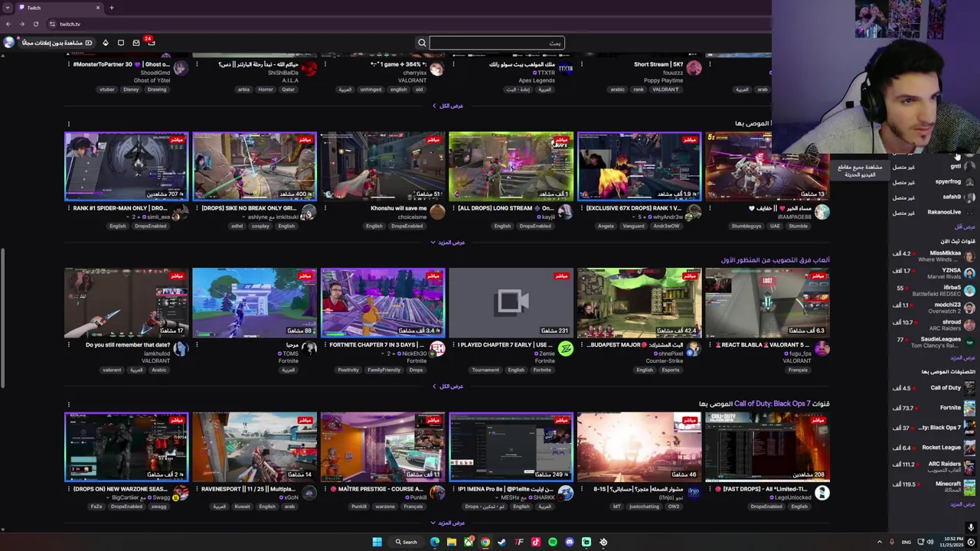Screen dimensions: 980x551
Task: Open MissMikkaa channel in sidebar
Action: pos(934,256)
